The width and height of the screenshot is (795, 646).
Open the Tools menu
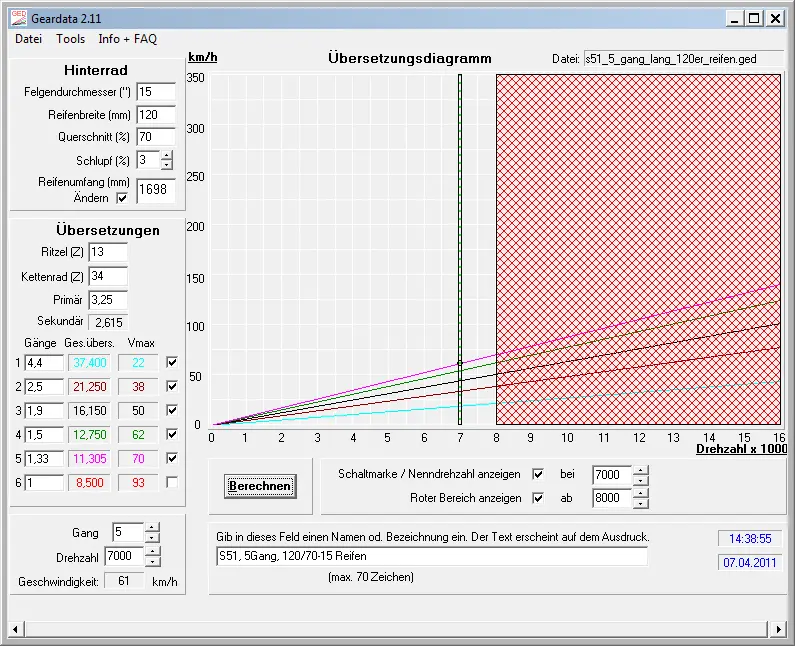click(x=71, y=39)
